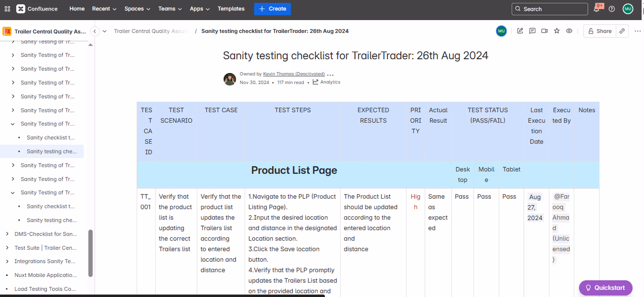Open Test Suite | Trailer Cen... in sidebar

[x=45, y=248]
